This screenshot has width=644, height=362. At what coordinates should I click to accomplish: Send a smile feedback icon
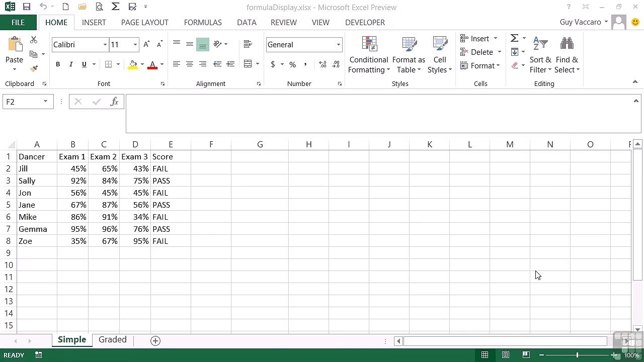coord(635,22)
